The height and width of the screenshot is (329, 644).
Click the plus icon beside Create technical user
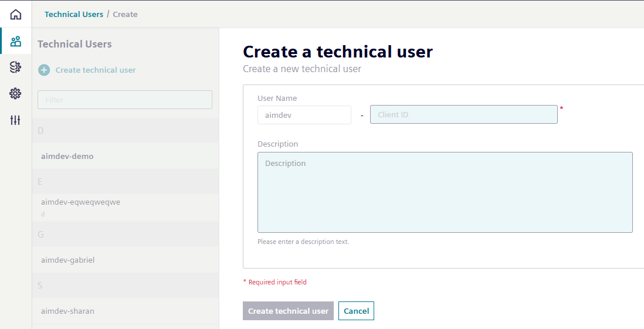click(44, 70)
